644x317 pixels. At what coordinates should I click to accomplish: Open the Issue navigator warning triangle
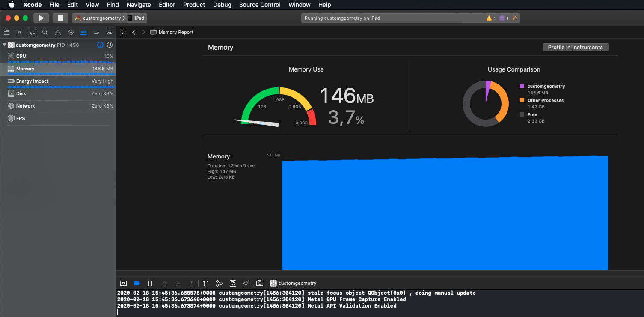(58, 32)
